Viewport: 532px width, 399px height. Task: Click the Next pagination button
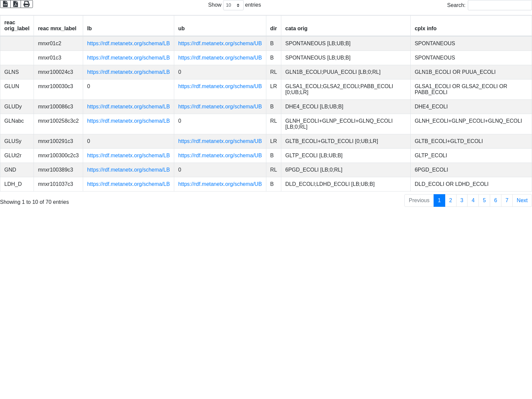point(522,200)
